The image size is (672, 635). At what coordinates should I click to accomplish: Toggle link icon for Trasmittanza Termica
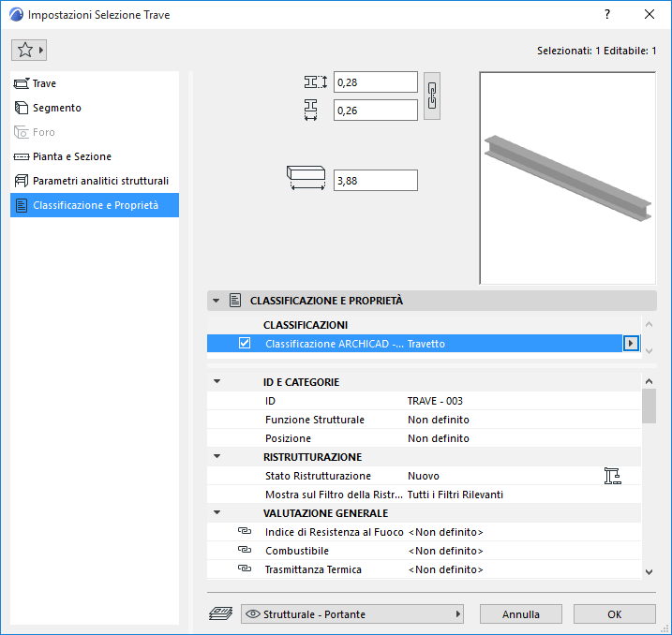point(245,569)
